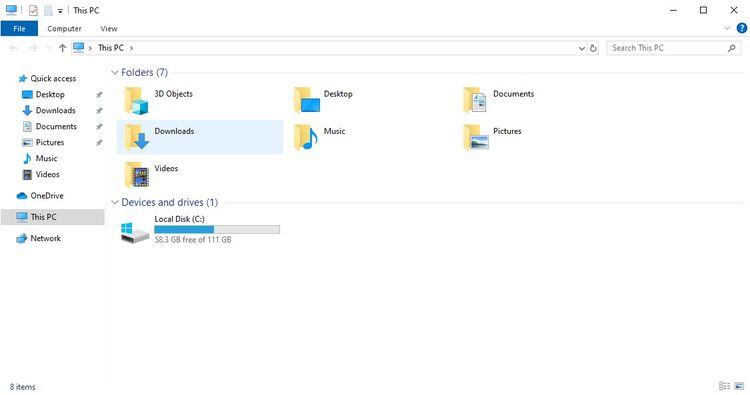Click the Search This PC field

[673, 48]
